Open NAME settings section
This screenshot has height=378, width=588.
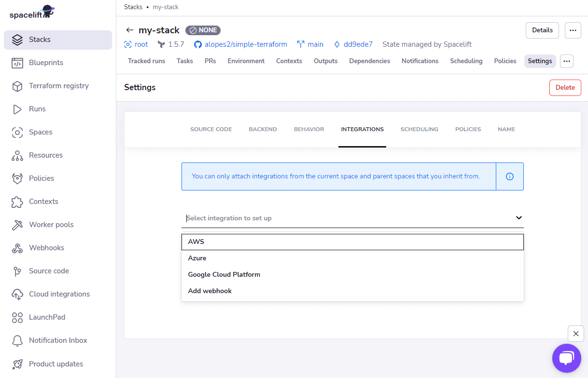coord(506,129)
